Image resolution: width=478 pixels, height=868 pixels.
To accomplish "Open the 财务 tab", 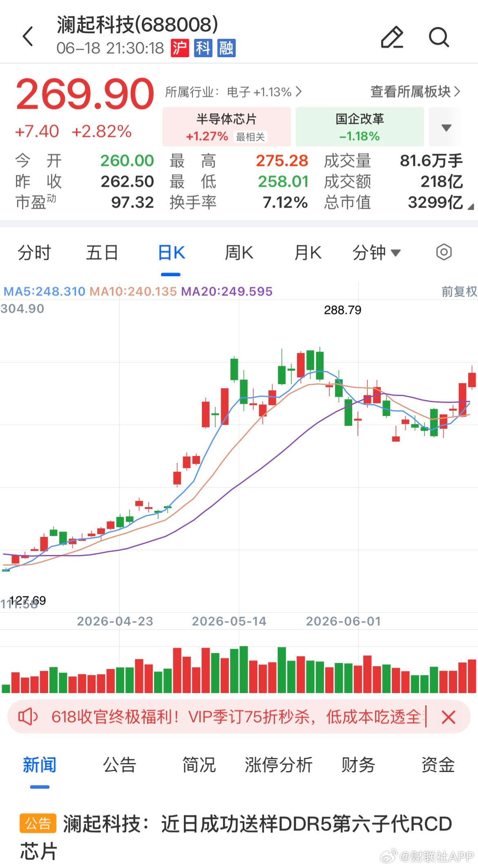I will coord(358,765).
